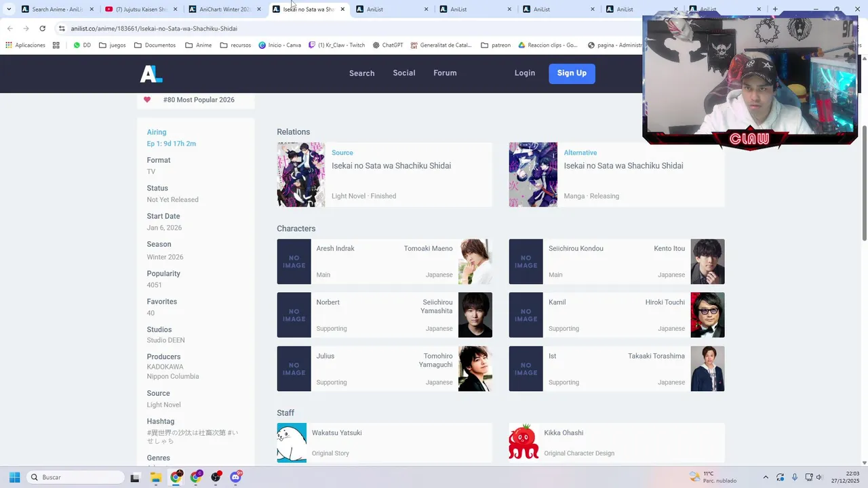This screenshot has height=488, width=868.
Task: Open the tab search dropdown arrow
Action: 9,9
